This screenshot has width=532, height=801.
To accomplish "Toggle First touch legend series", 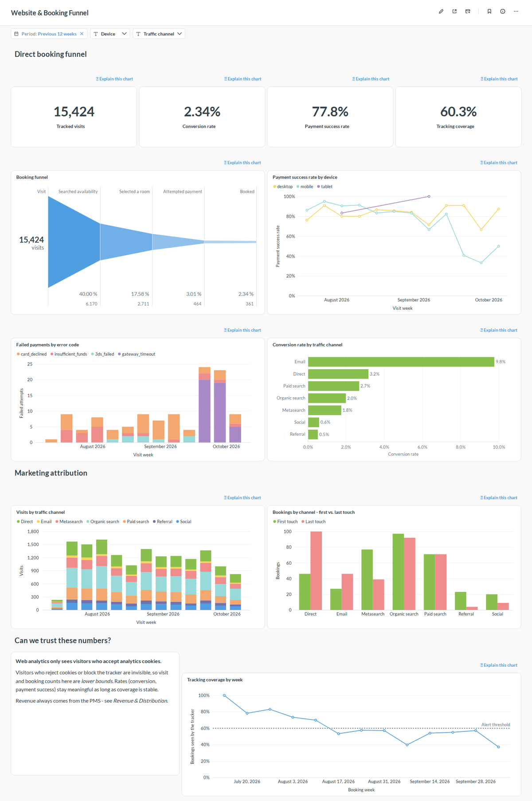I will 286,522.
